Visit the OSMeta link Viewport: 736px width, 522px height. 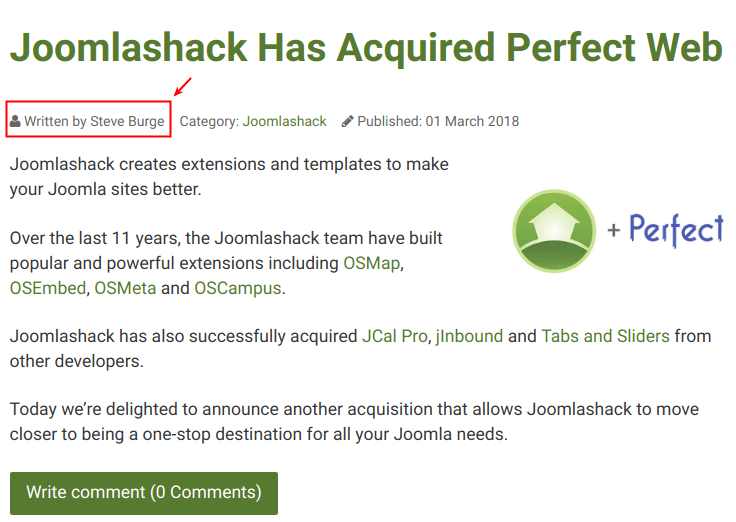point(125,288)
